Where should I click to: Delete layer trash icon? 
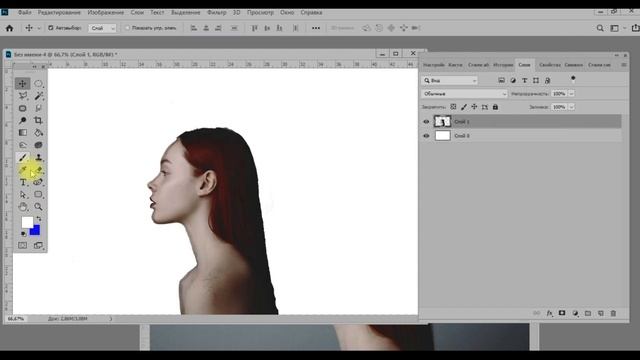pyautogui.click(x=613, y=313)
